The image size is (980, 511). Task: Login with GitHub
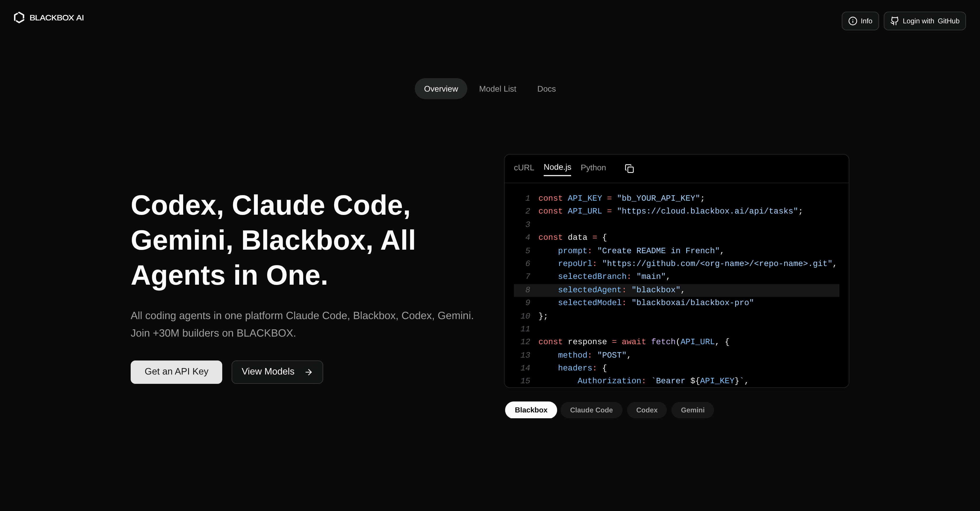(925, 21)
